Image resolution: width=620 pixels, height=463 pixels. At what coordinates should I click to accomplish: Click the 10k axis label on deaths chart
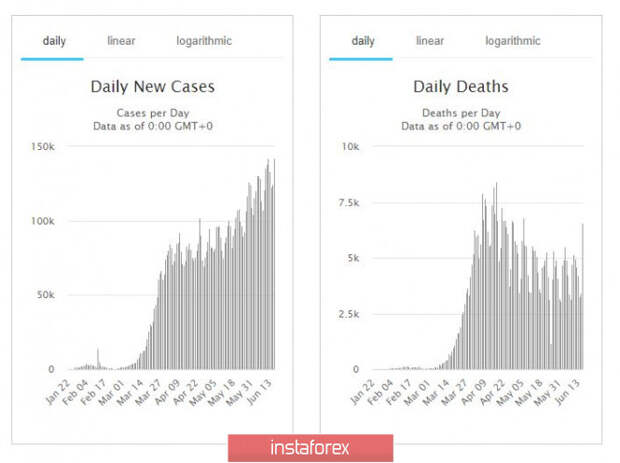coord(350,147)
